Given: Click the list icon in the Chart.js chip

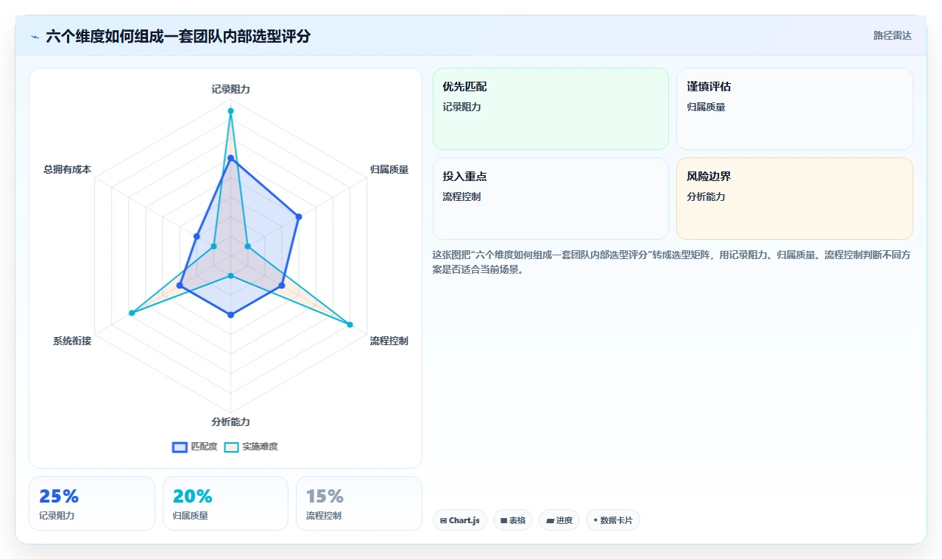Looking at the screenshot, I should click(x=443, y=520).
